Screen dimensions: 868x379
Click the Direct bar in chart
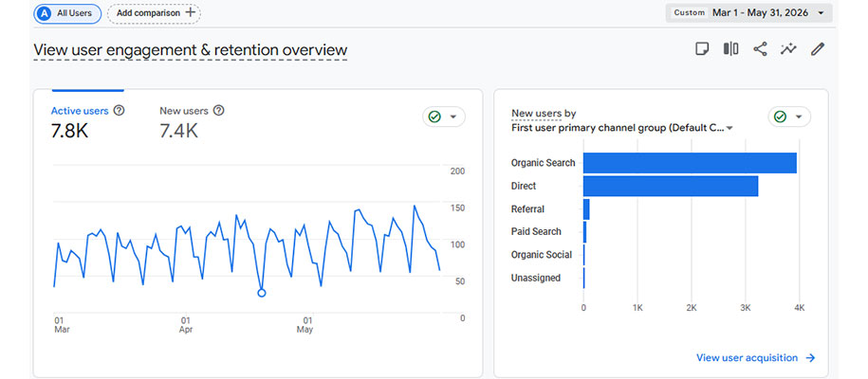tap(671, 186)
